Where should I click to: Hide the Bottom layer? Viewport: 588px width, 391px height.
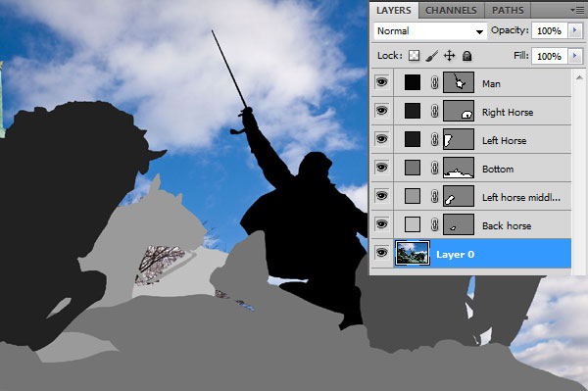[382, 168]
